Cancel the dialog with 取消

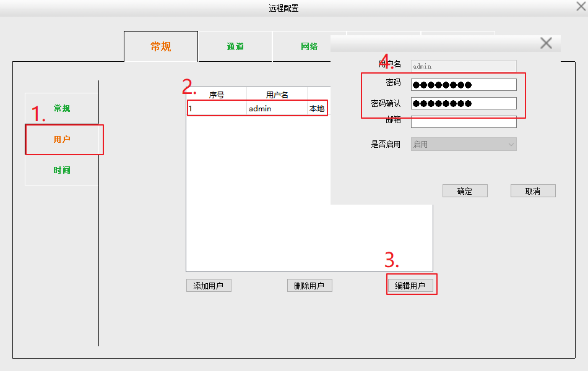click(x=533, y=190)
